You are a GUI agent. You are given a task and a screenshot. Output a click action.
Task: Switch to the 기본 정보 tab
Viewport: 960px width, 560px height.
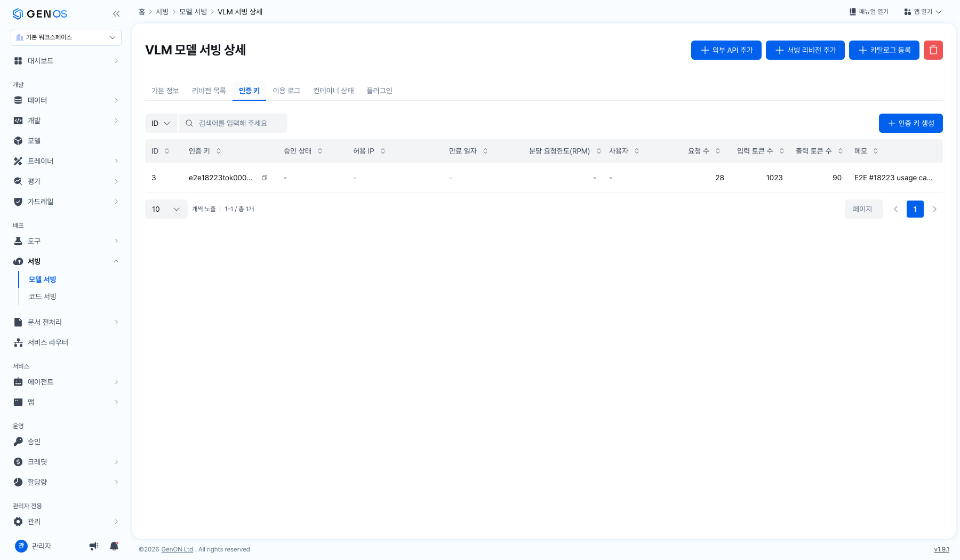[x=165, y=91]
